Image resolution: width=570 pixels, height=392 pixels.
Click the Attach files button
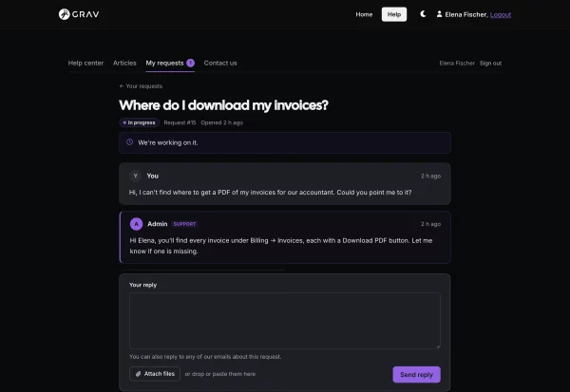click(155, 374)
